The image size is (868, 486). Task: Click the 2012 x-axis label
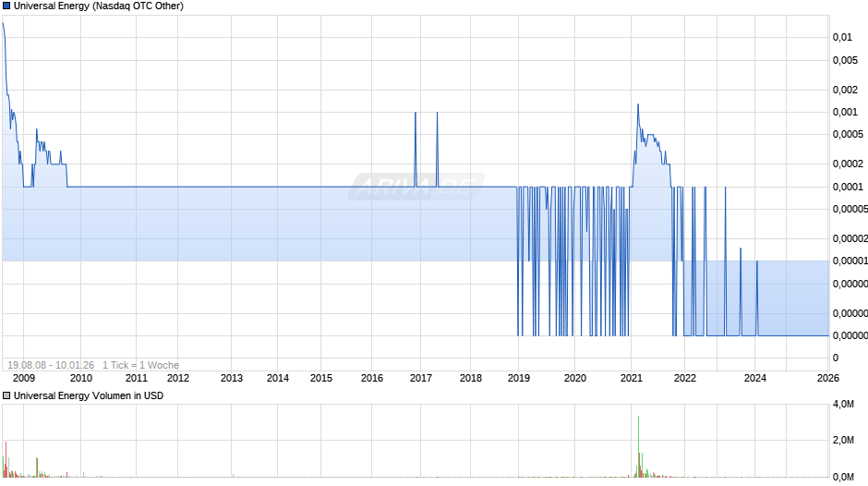pos(178,378)
